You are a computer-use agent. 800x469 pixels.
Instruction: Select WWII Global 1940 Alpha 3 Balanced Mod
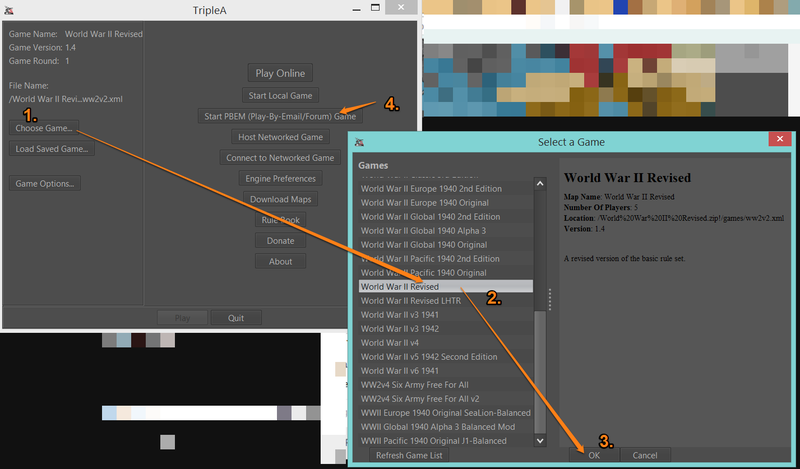446,427
